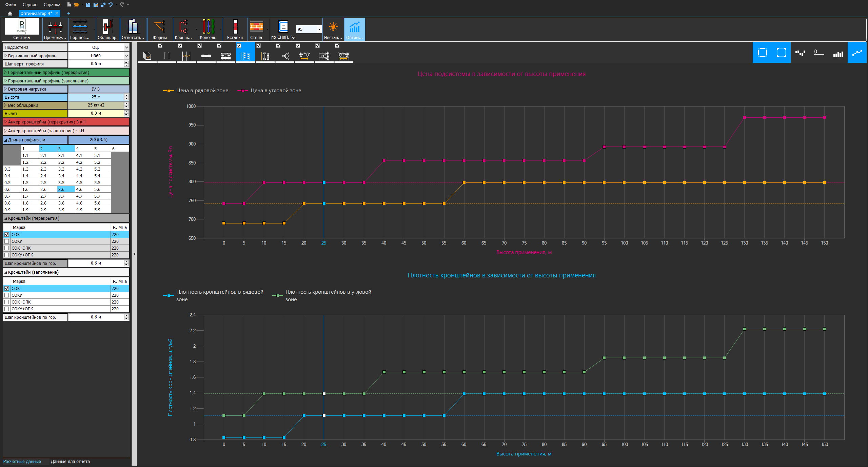Switch to line chart view icon

click(857, 53)
